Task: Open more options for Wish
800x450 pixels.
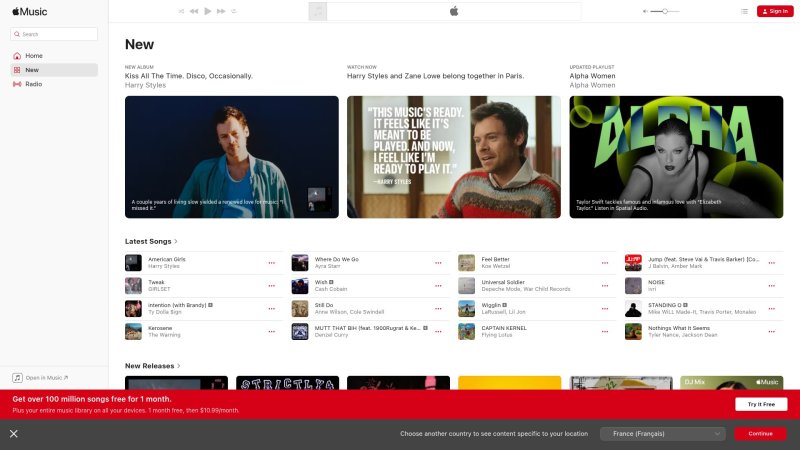Action: point(438,286)
